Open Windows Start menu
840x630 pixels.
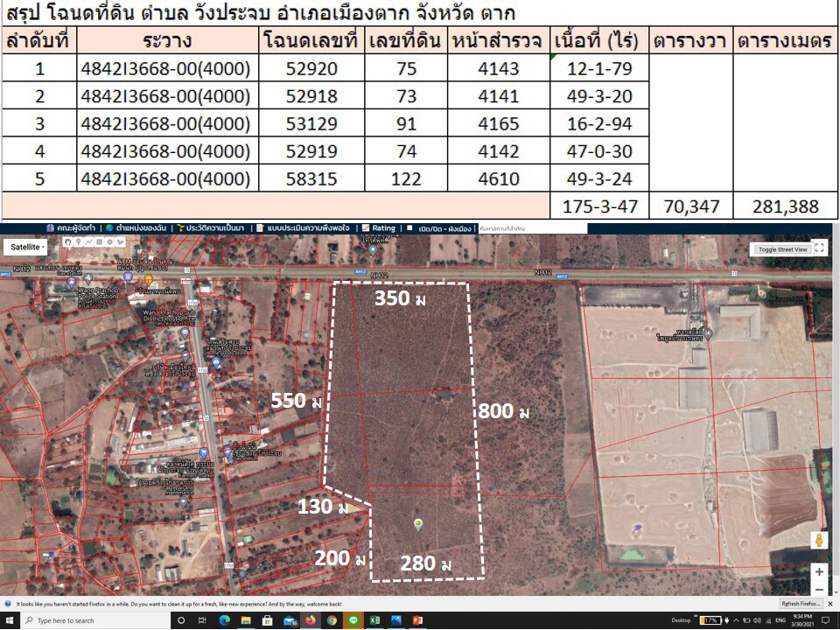[x=10, y=620]
